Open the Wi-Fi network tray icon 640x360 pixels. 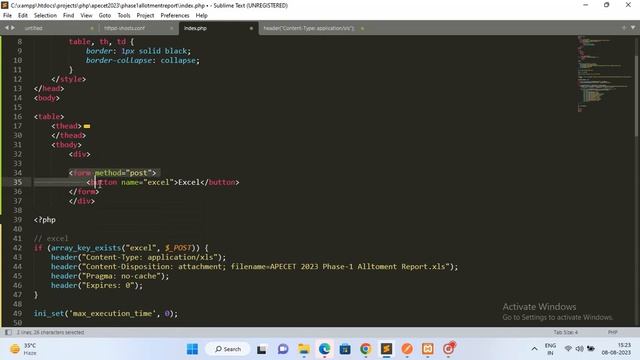click(568, 349)
